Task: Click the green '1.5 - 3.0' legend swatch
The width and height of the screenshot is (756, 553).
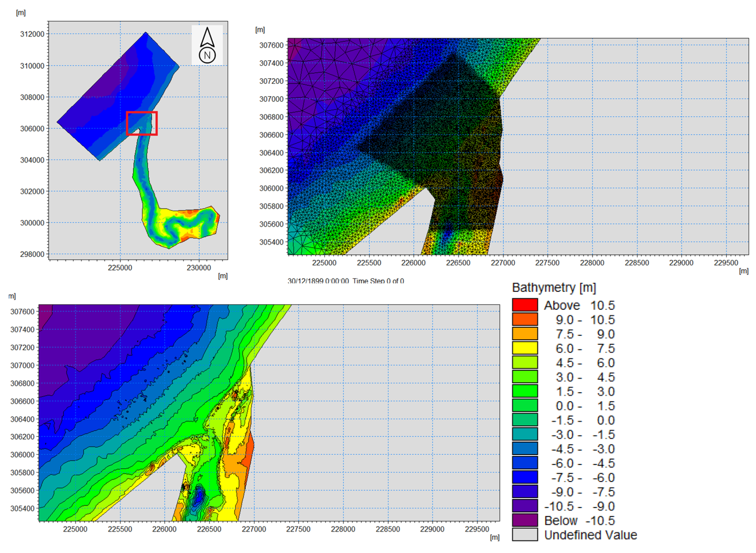Action: click(525, 391)
